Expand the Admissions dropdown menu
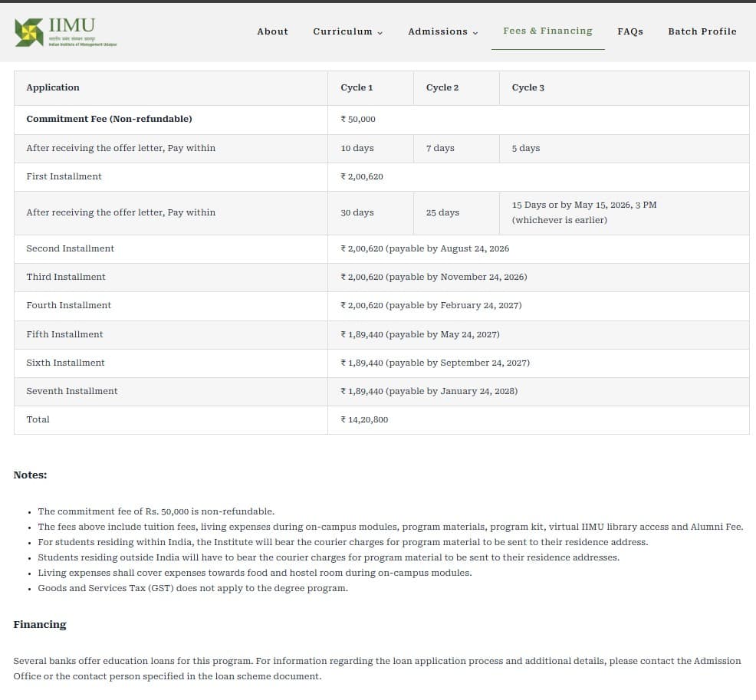 coord(442,31)
